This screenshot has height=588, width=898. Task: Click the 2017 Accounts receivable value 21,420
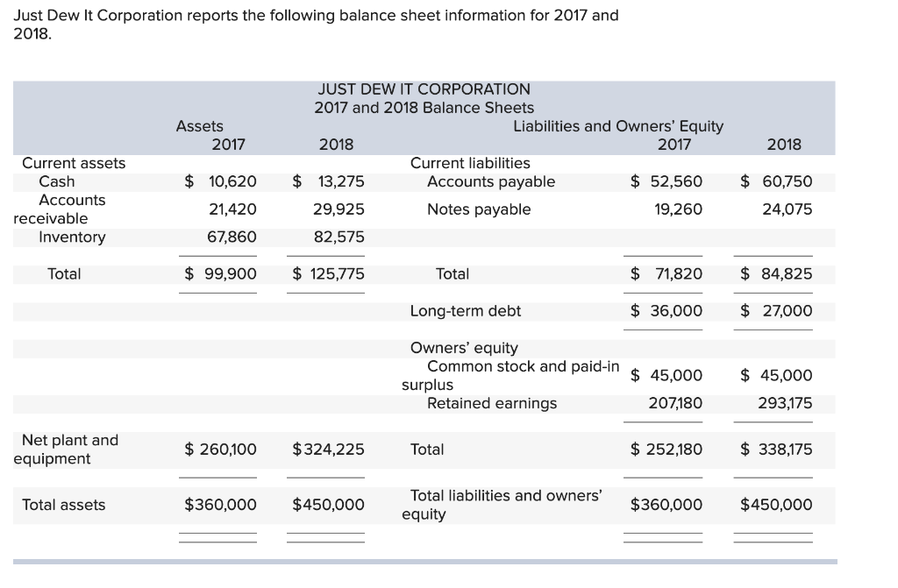tap(232, 209)
